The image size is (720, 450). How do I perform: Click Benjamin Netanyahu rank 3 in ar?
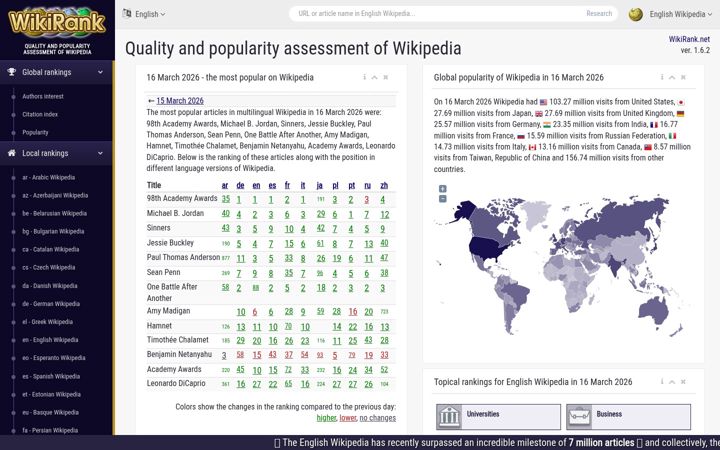tap(224, 355)
